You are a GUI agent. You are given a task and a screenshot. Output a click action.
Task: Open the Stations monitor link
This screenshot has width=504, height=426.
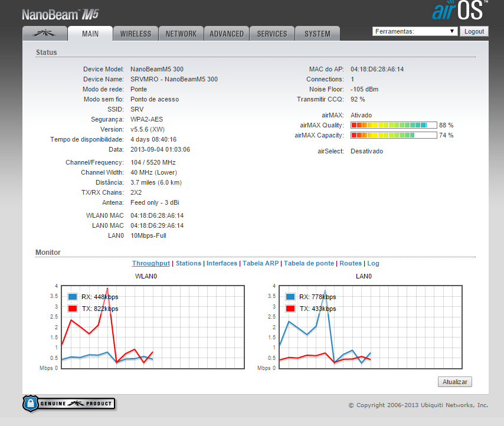[x=188, y=263]
